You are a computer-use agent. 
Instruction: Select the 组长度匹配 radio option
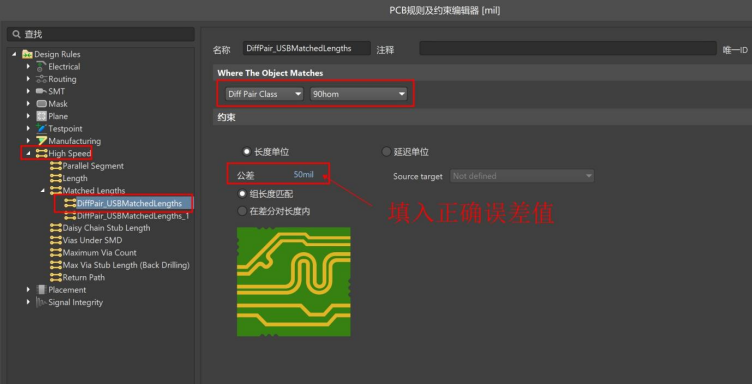(242, 194)
